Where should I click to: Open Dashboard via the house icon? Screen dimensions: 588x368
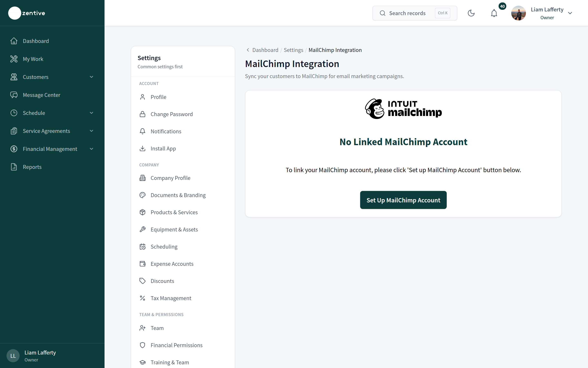(x=14, y=41)
